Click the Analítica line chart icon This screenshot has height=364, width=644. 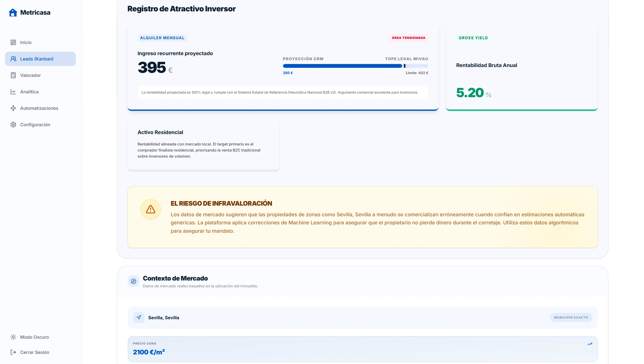click(x=13, y=92)
